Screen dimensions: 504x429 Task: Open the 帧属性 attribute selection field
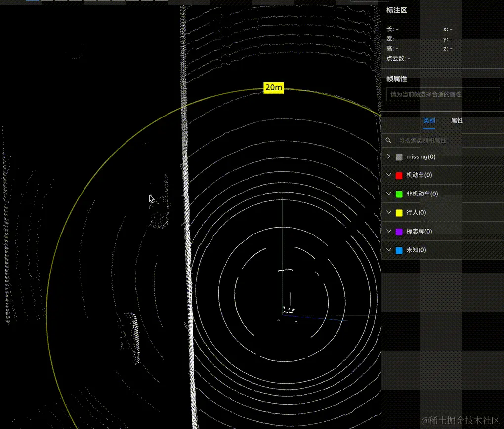(x=443, y=94)
